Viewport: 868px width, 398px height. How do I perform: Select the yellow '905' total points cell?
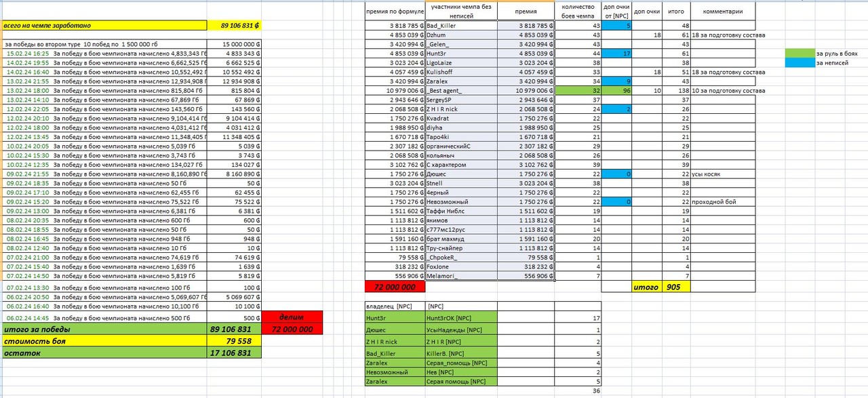tap(677, 287)
